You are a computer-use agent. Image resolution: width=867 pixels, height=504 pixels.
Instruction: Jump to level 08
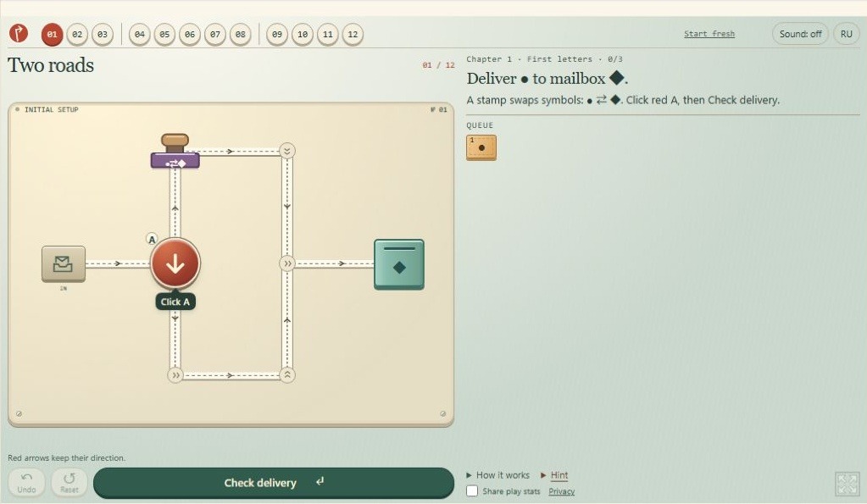point(241,34)
